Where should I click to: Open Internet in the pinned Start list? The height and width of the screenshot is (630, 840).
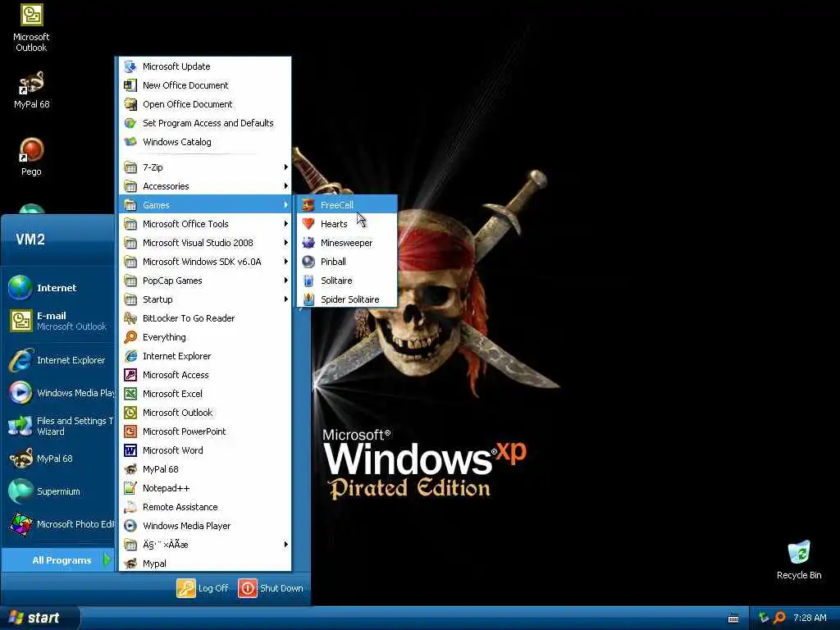click(58, 288)
